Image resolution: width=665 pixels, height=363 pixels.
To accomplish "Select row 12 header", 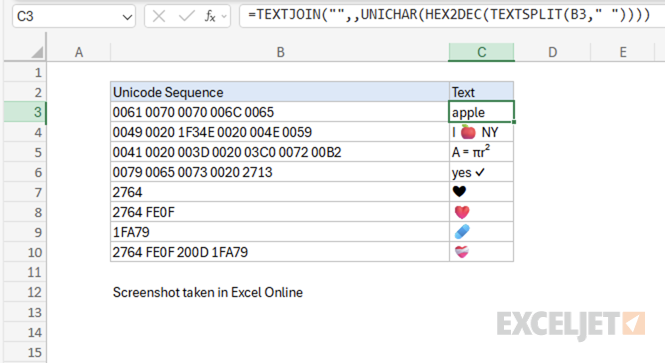I will click(25, 292).
